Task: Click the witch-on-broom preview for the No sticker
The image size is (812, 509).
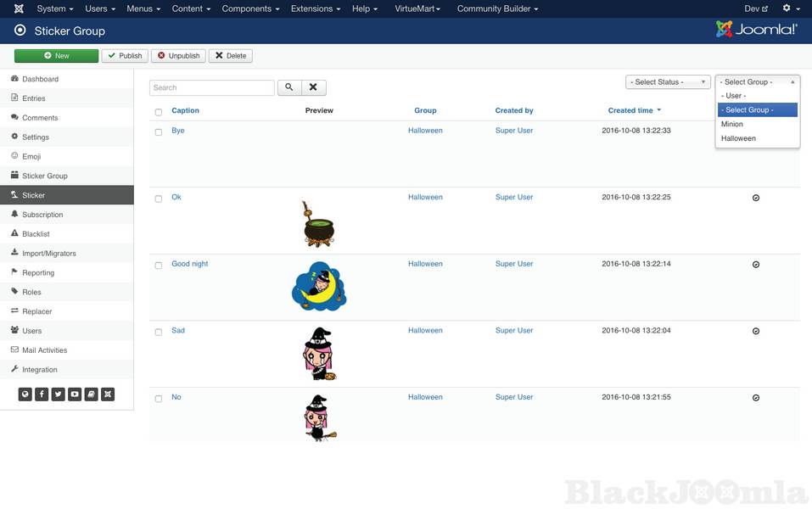Action: [320, 418]
